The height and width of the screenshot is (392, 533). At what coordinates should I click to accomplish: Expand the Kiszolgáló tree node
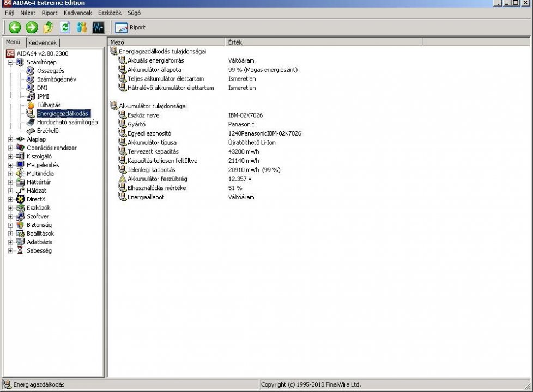pyautogui.click(x=10, y=157)
